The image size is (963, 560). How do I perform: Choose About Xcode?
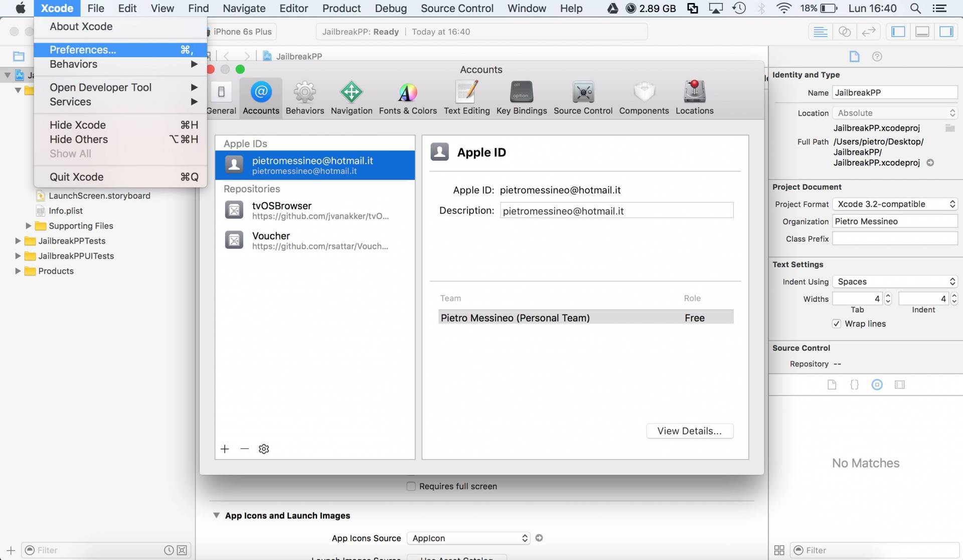pyautogui.click(x=120, y=27)
